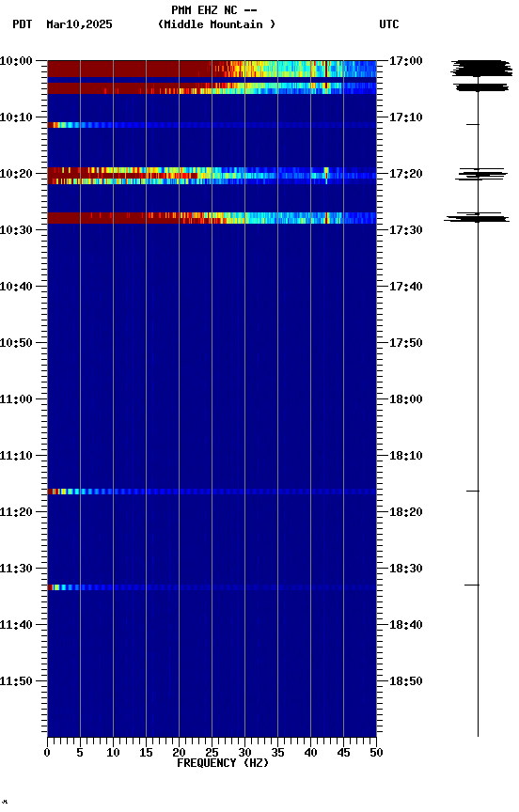Click the '11:10' PDT time label
This screenshot has width=519, height=812.
click(x=16, y=456)
